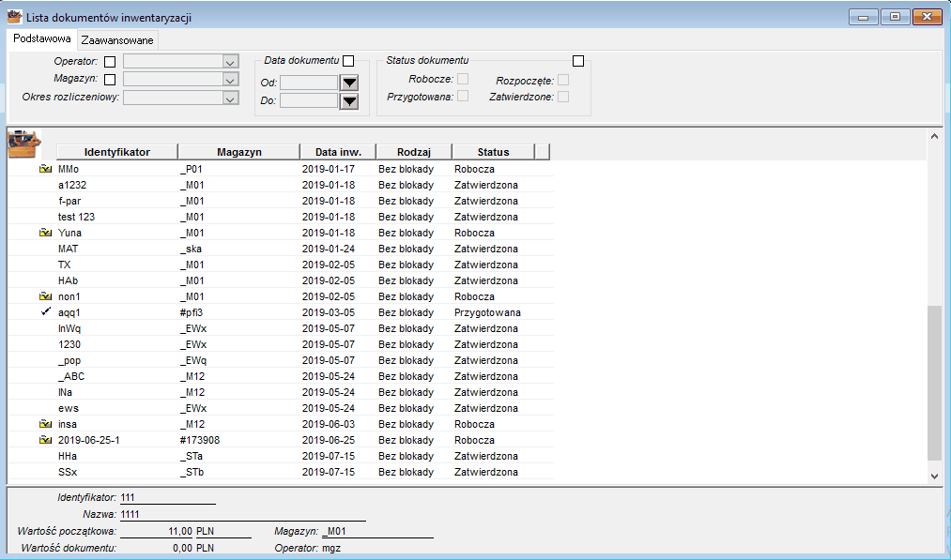
Task: Click the folder icon next to MMo
Action: pos(45,169)
